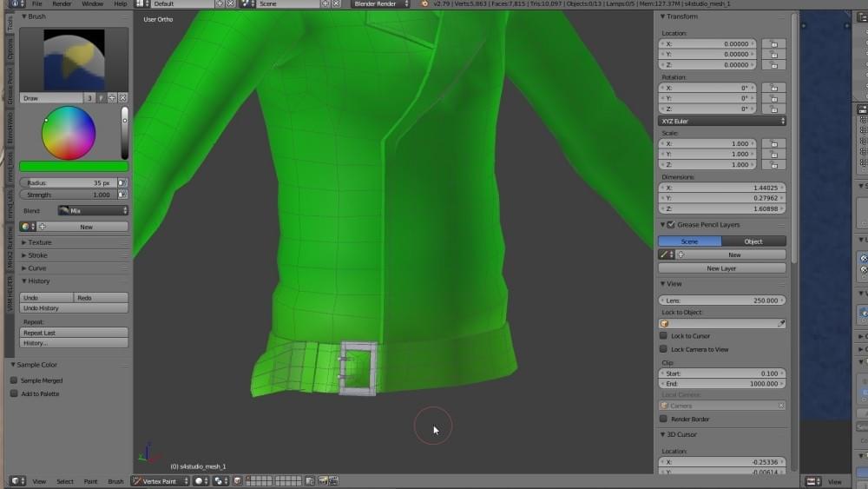This screenshot has height=489, width=868.
Task: Lock the Location X axis
Action: [x=773, y=43]
